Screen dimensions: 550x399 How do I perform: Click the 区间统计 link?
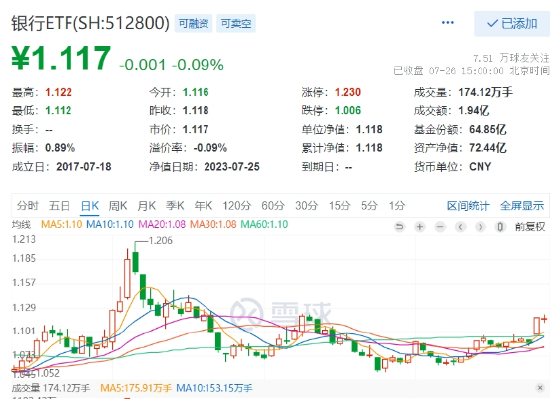[x=468, y=206]
